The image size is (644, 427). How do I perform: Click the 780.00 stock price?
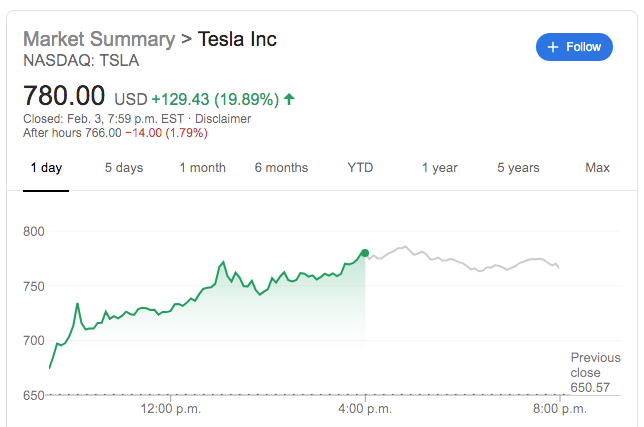(65, 97)
